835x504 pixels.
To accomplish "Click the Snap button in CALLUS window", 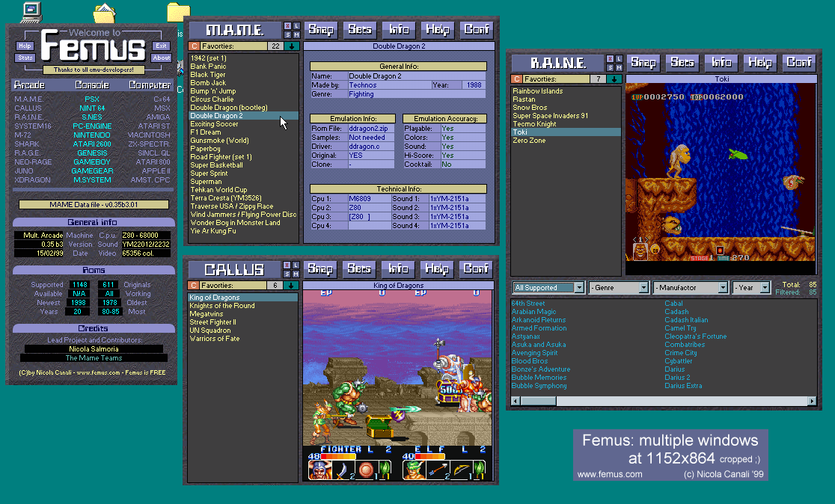I will [x=320, y=268].
